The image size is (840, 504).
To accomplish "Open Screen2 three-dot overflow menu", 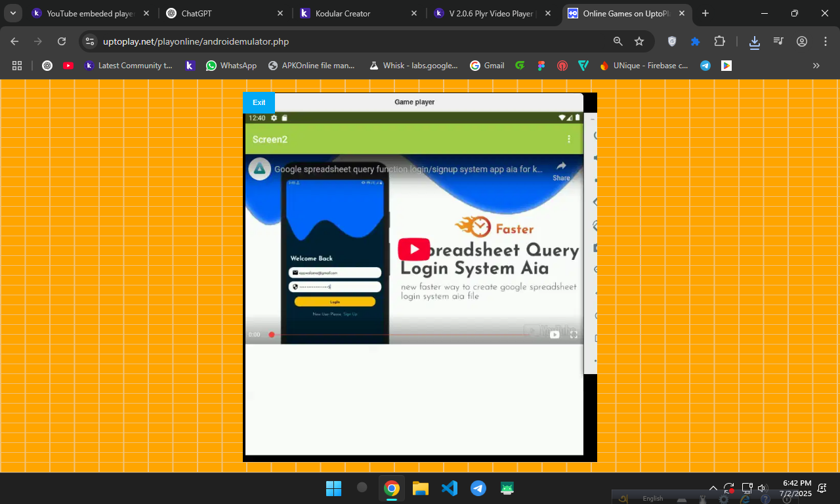I will click(x=569, y=139).
